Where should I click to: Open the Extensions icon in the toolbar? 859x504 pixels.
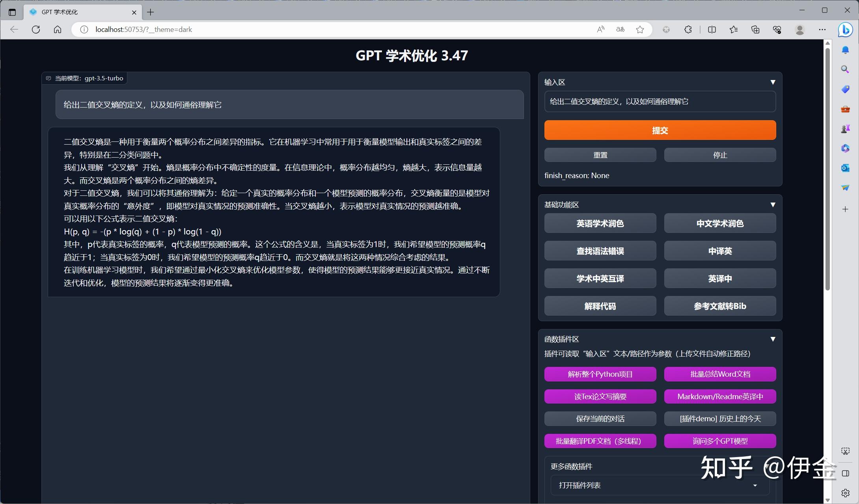point(688,30)
